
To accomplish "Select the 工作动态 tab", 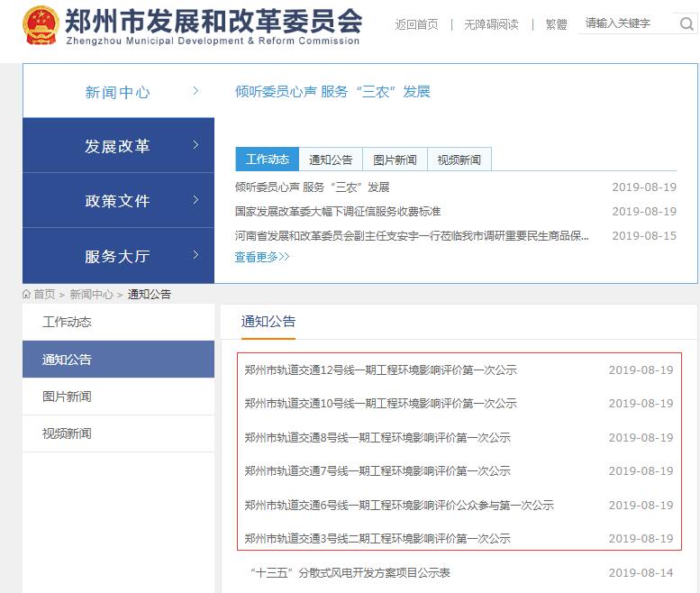I will (x=267, y=160).
